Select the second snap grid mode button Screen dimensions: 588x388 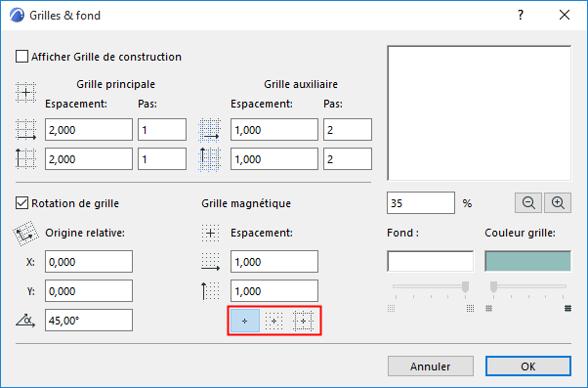pos(274,321)
